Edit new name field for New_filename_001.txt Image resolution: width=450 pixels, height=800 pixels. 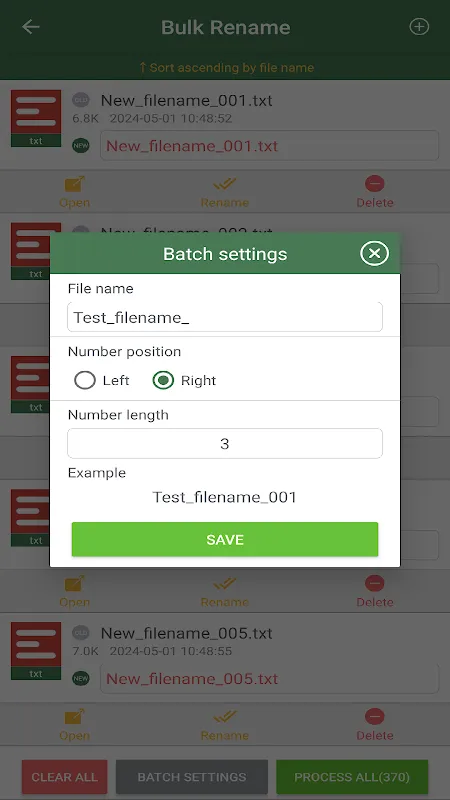(x=269, y=146)
